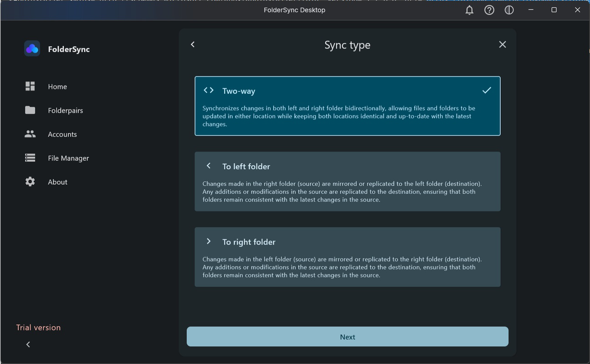The width and height of the screenshot is (590, 364).
Task: Click the Next button
Action: click(348, 337)
